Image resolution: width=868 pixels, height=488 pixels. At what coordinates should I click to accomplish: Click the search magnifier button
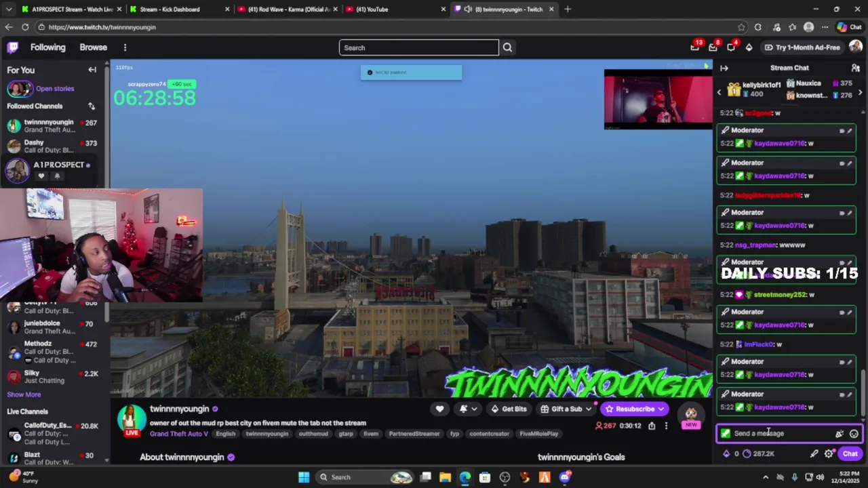(x=507, y=47)
